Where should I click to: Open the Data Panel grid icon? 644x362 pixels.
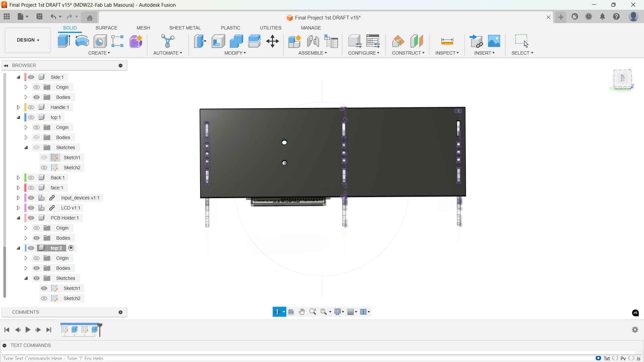[x=7, y=17]
